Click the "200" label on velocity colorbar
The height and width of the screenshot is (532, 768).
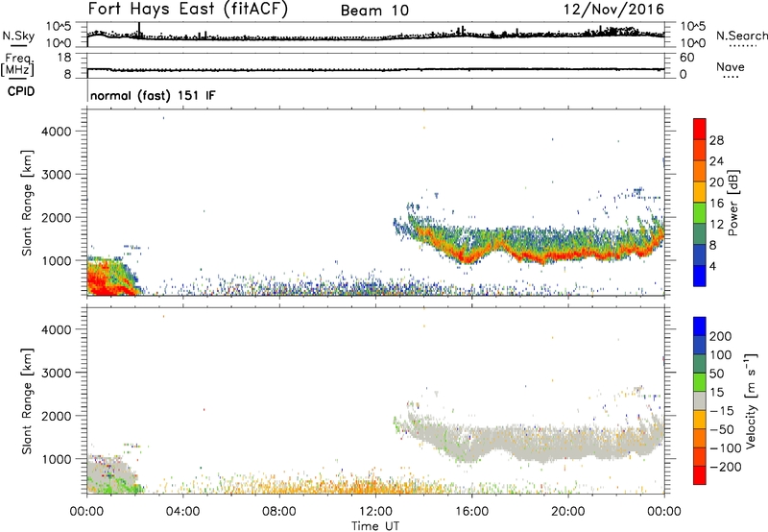(x=721, y=336)
